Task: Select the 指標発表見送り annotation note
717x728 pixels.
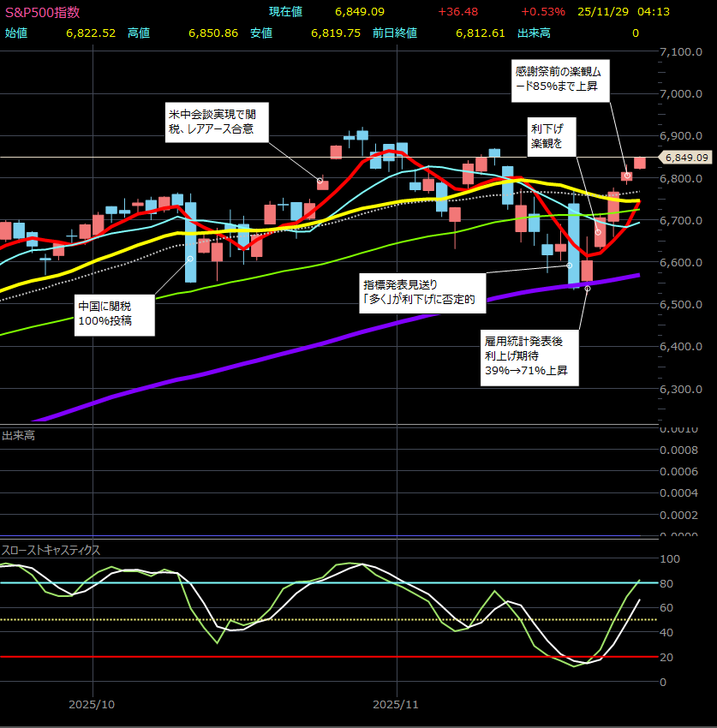Action: click(421, 291)
